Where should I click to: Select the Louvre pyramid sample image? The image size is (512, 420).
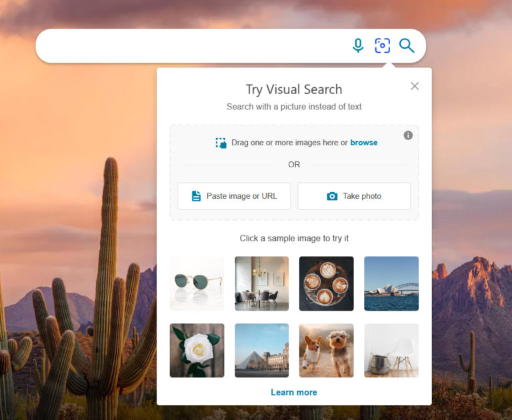point(261,351)
